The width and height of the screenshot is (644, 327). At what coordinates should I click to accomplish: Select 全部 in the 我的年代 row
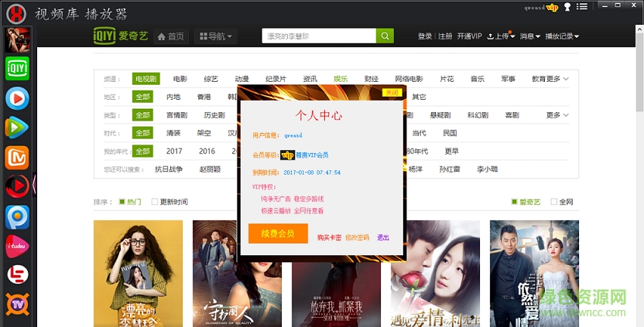(x=142, y=151)
